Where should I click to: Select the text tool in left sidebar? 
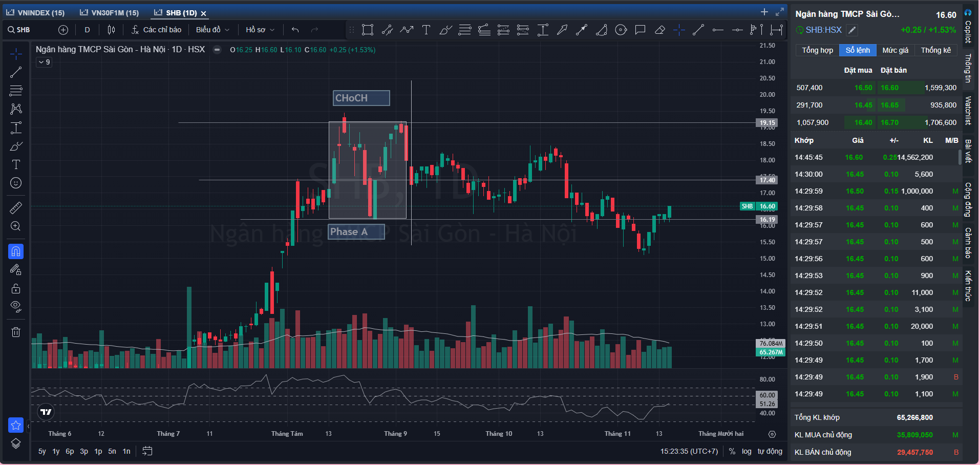point(16,164)
